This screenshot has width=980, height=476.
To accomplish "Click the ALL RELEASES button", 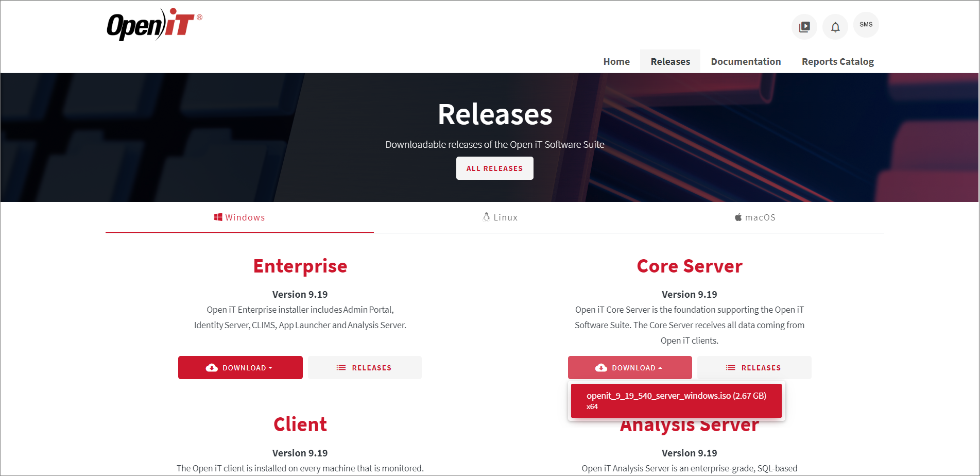I will coord(494,168).
